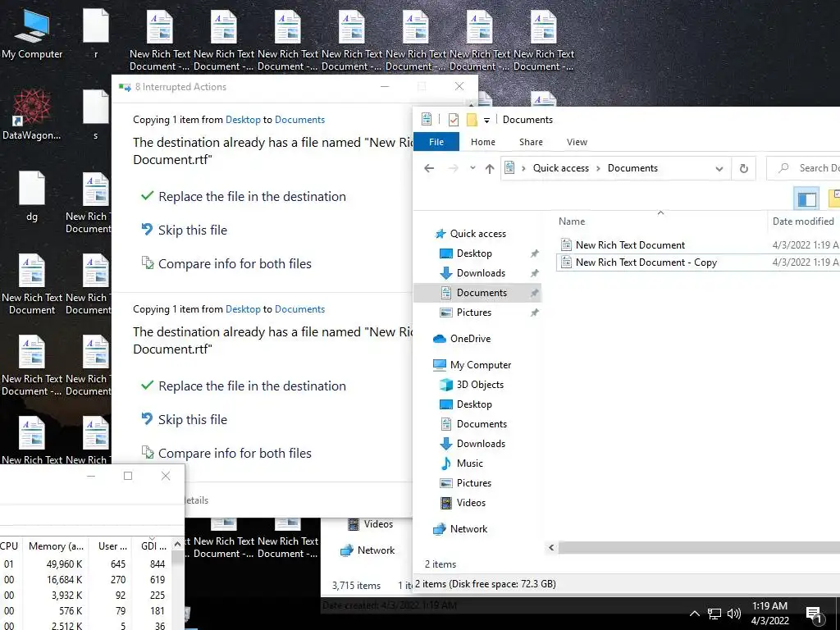Choose Replace the file in second conflict

243,386
